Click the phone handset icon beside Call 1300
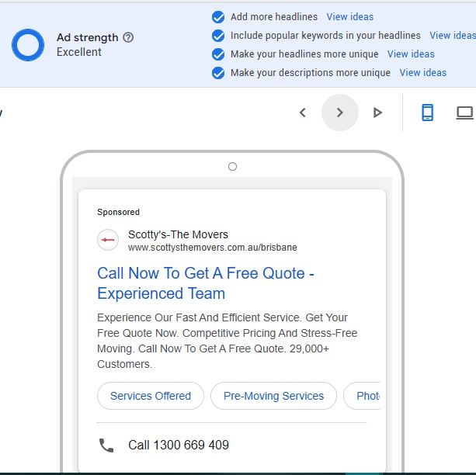The width and height of the screenshot is (476, 475). (106, 446)
